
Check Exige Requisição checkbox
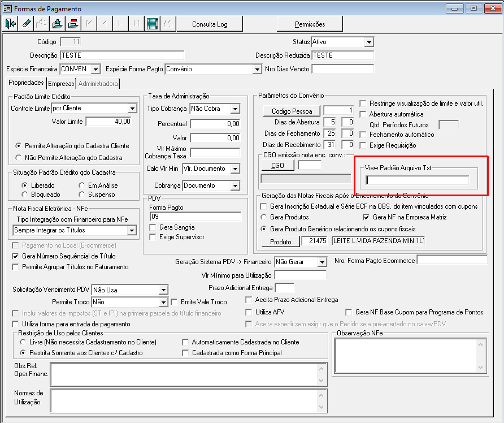pos(363,145)
